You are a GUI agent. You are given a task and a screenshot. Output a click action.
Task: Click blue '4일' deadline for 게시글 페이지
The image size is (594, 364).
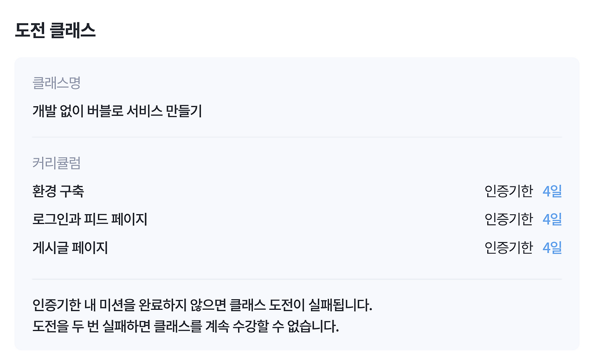552,248
